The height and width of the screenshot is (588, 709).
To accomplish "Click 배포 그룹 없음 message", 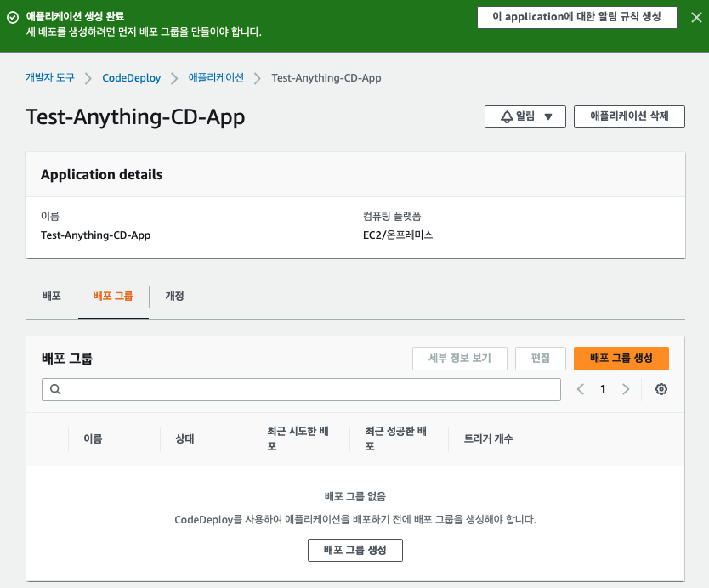I will (355, 497).
